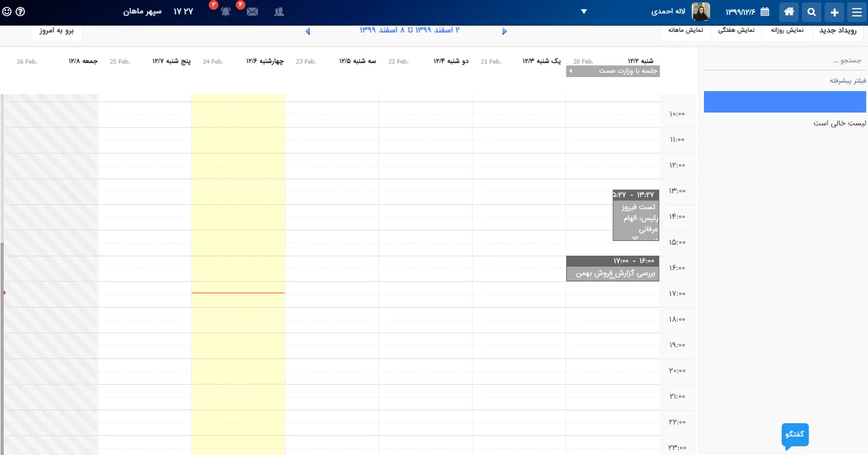The width and height of the screenshot is (868, 455).
Task: Click the برو به امروز button
Action: point(57,31)
